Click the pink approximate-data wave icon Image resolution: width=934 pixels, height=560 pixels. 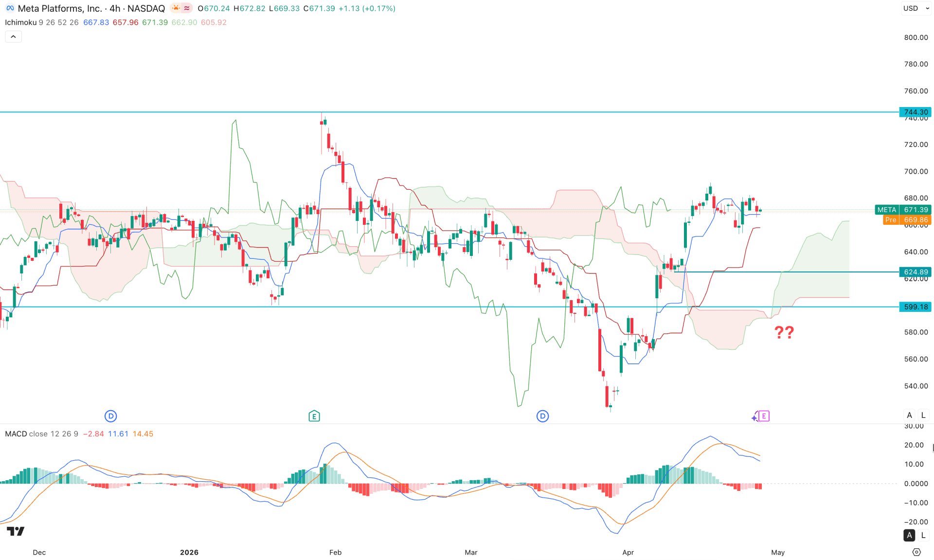point(187,8)
